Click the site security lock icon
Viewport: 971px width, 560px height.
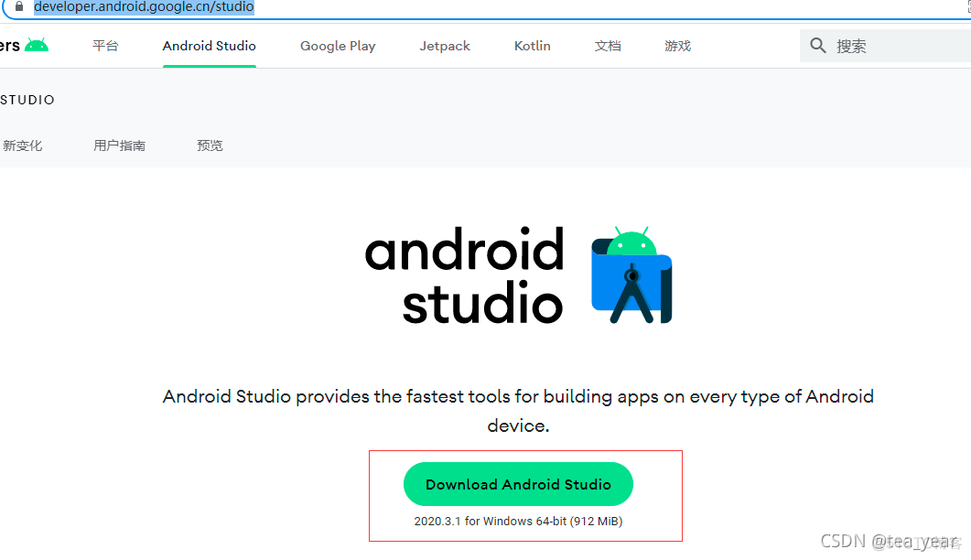click(x=20, y=7)
